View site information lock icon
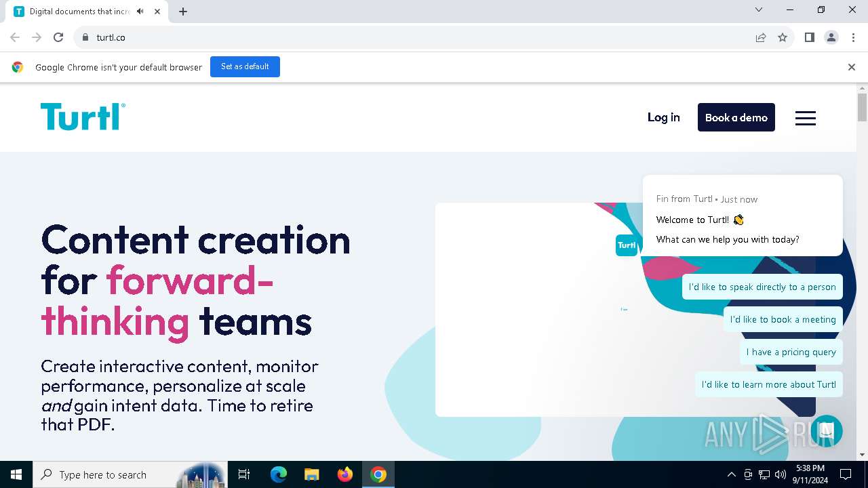This screenshot has width=868, height=488. [85, 37]
